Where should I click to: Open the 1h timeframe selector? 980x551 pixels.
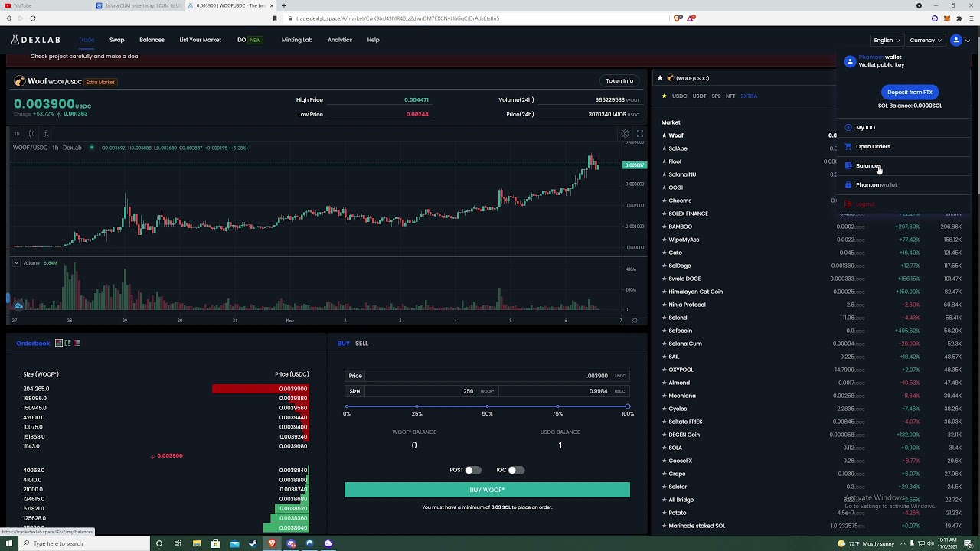tap(16, 133)
